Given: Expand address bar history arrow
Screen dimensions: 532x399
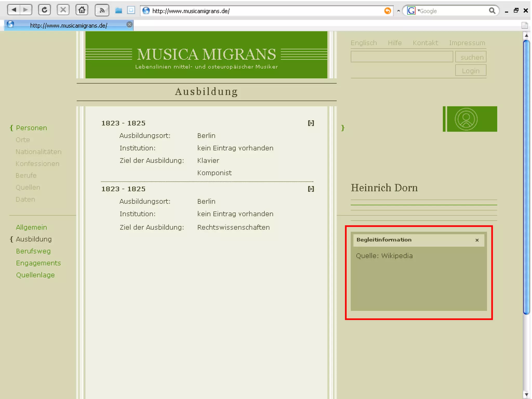Looking at the screenshot, I should [x=398, y=11].
